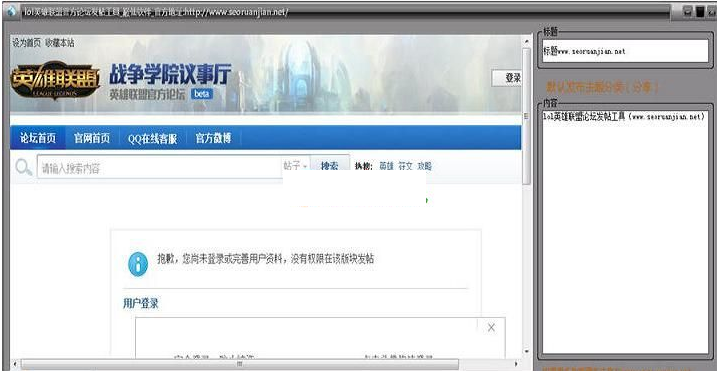The image size is (717, 371).
Task: Click the 用户登录 heading
Action: (x=141, y=303)
